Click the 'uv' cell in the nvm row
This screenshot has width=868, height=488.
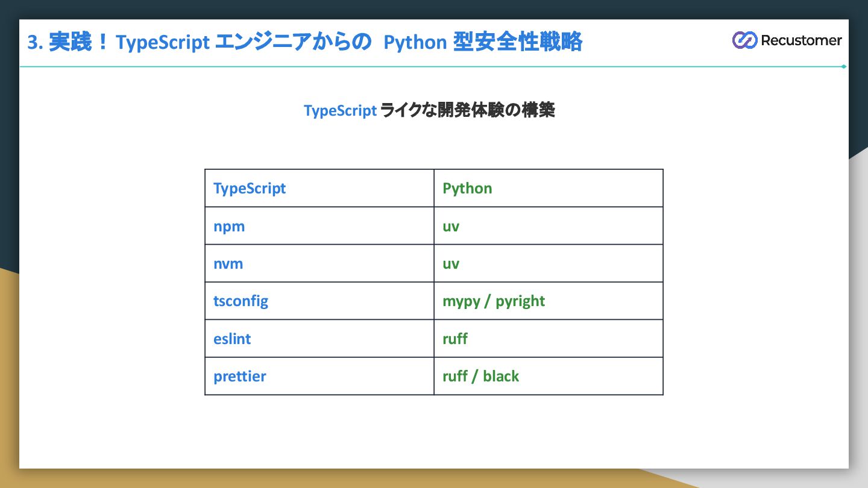[x=549, y=263]
